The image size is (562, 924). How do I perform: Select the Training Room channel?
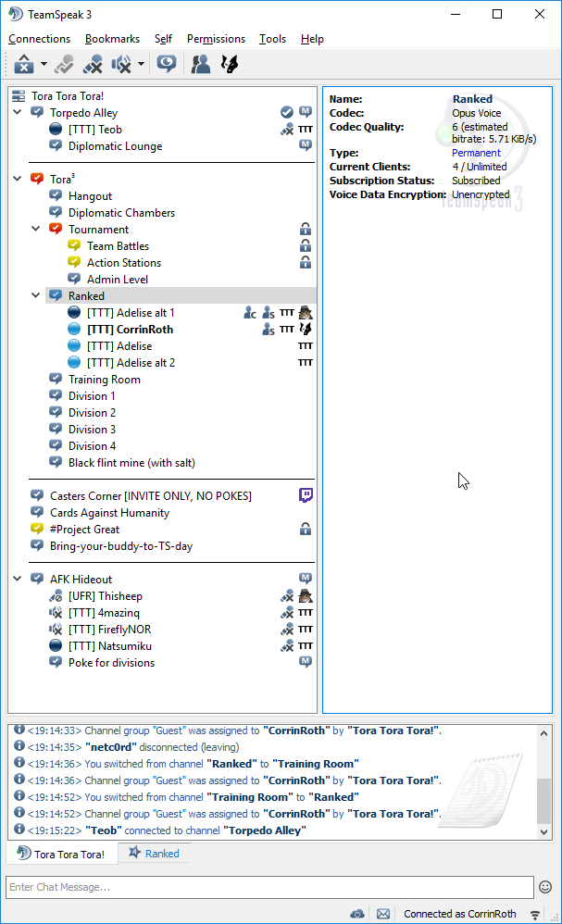pos(105,380)
